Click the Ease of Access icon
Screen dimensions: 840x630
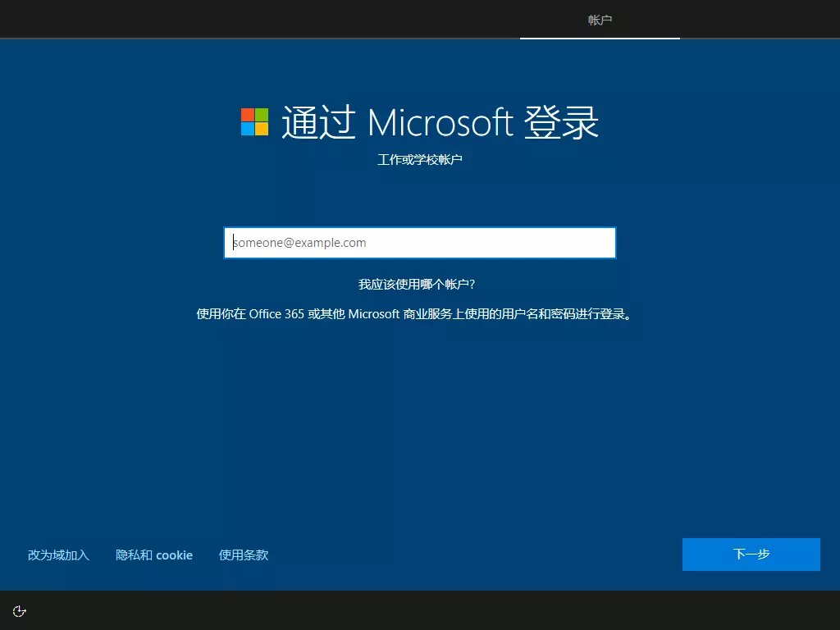coord(20,611)
